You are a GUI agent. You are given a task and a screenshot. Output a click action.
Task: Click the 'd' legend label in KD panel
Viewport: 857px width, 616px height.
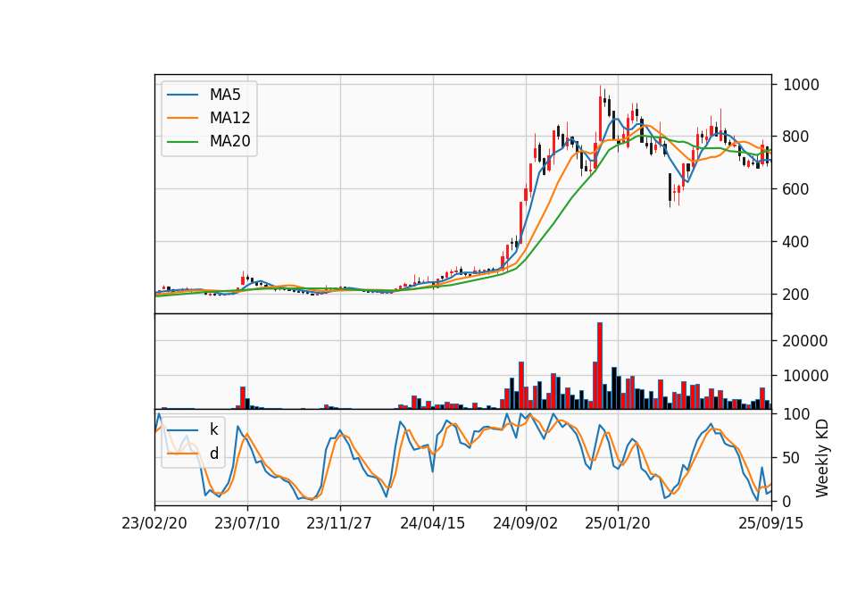(213, 453)
